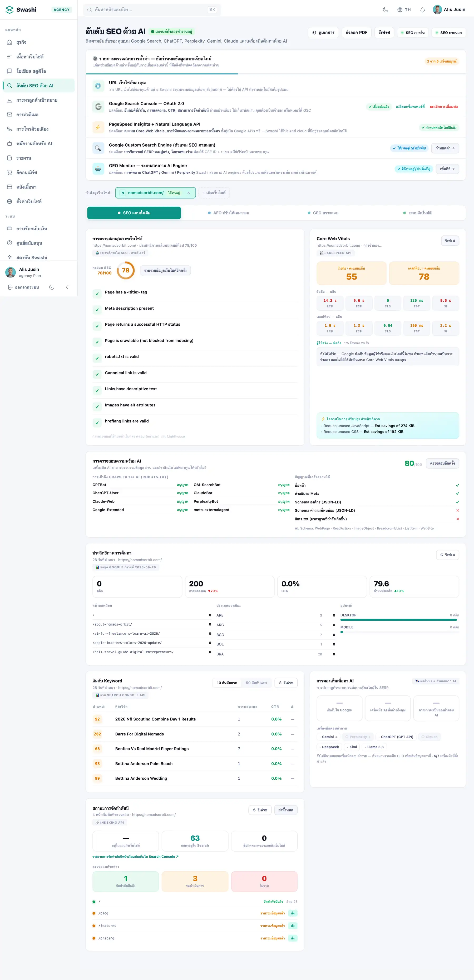The image size is (474, 980).
Task: Switch to GEO ตรวจสอบ tab
Action: (x=323, y=213)
